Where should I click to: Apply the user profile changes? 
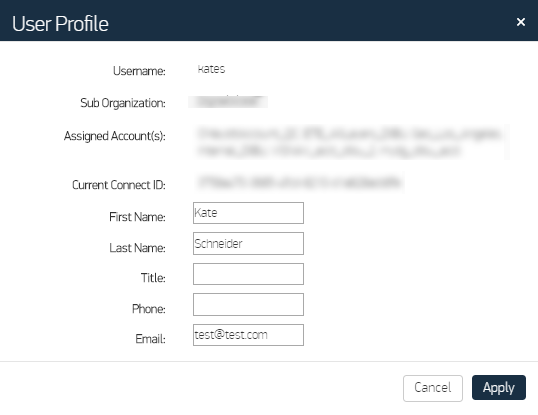point(499,388)
